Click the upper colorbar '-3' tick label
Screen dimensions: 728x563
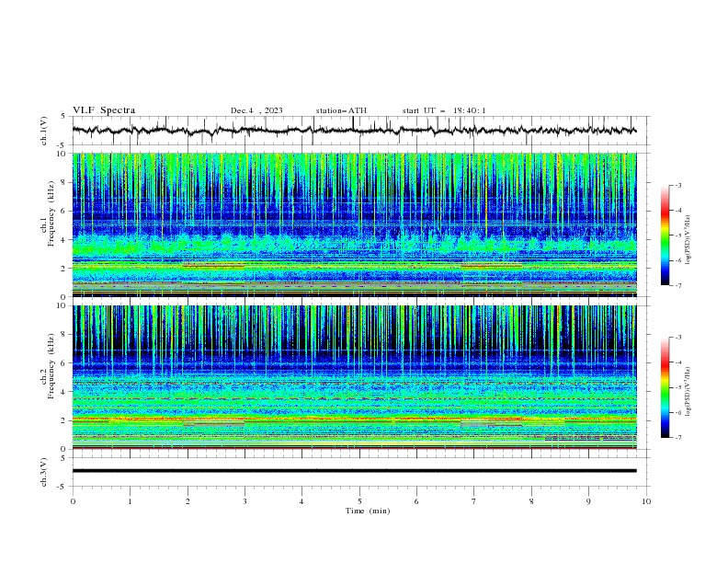[677, 185]
